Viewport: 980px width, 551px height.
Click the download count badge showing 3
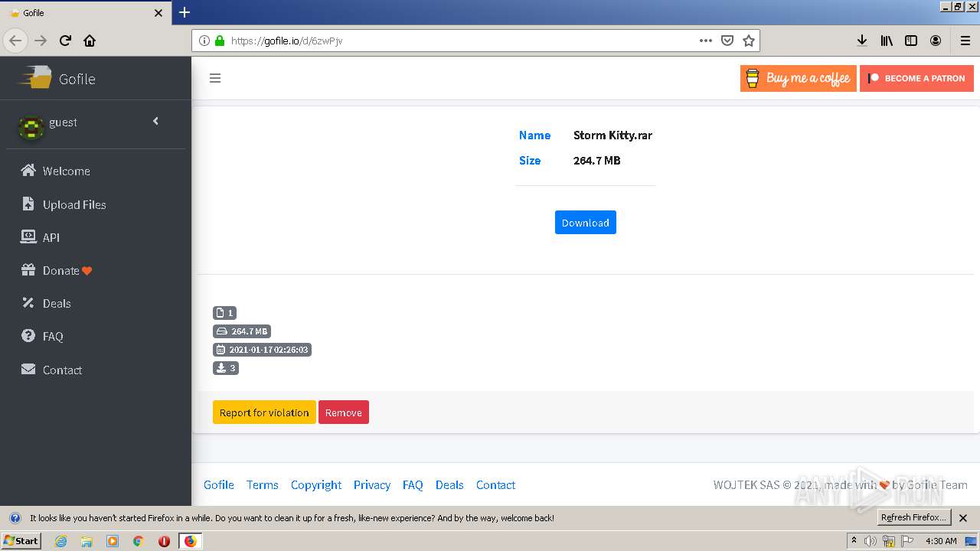click(226, 368)
